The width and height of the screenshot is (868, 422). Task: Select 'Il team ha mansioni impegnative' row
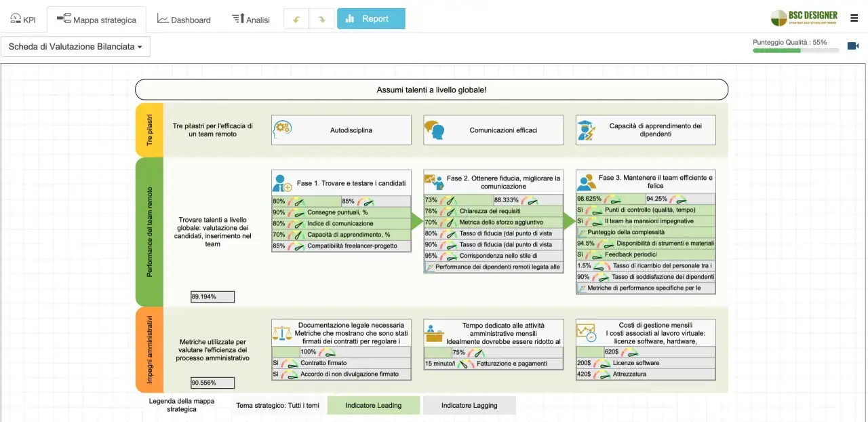(x=646, y=221)
